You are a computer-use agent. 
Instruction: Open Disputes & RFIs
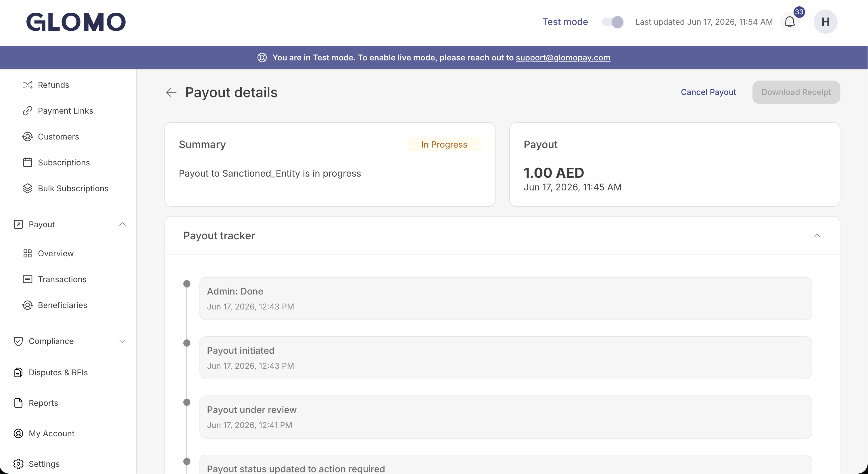point(58,372)
